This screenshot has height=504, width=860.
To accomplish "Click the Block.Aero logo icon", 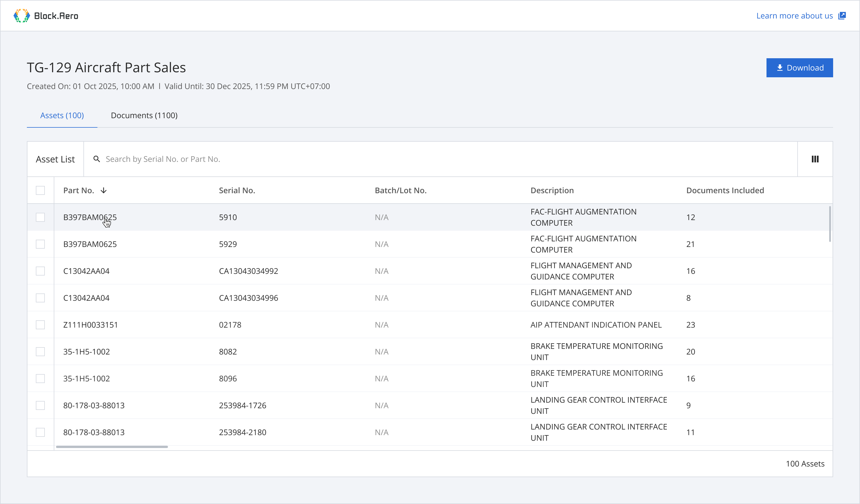I will tap(22, 16).
